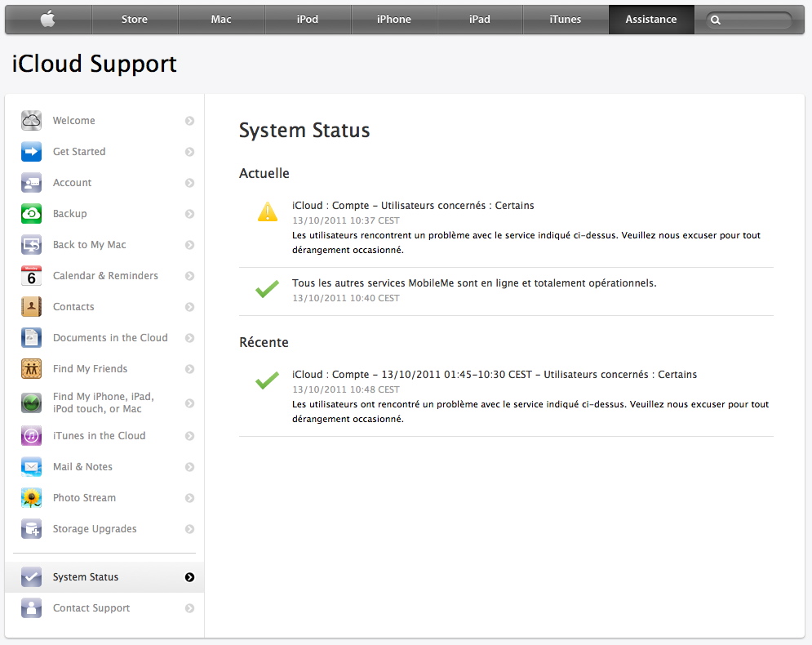Open the Account row chevron arrow
The height and width of the screenshot is (645, 812).
pos(189,183)
